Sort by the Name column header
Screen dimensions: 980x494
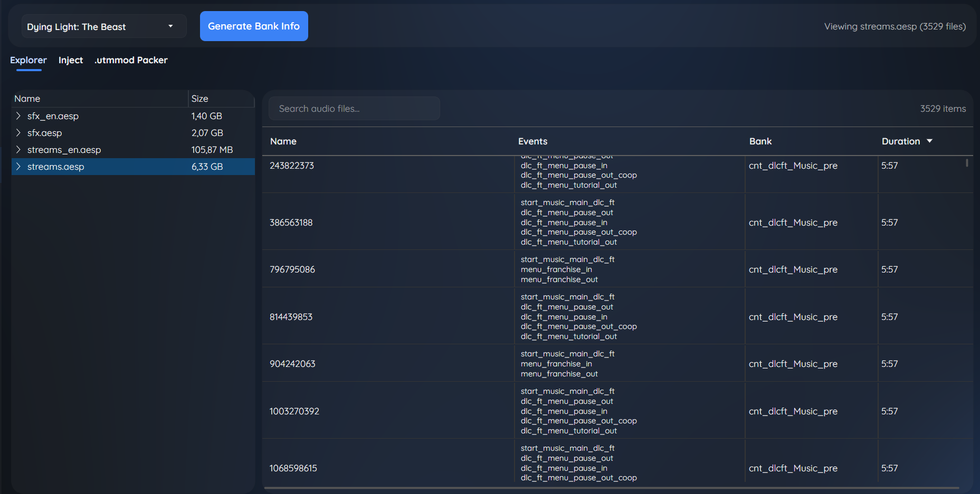(283, 141)
